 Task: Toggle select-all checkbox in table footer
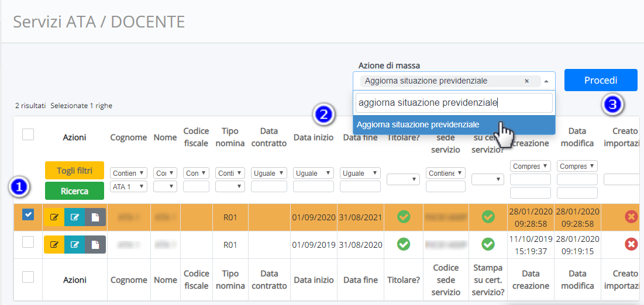coord(28,277)
